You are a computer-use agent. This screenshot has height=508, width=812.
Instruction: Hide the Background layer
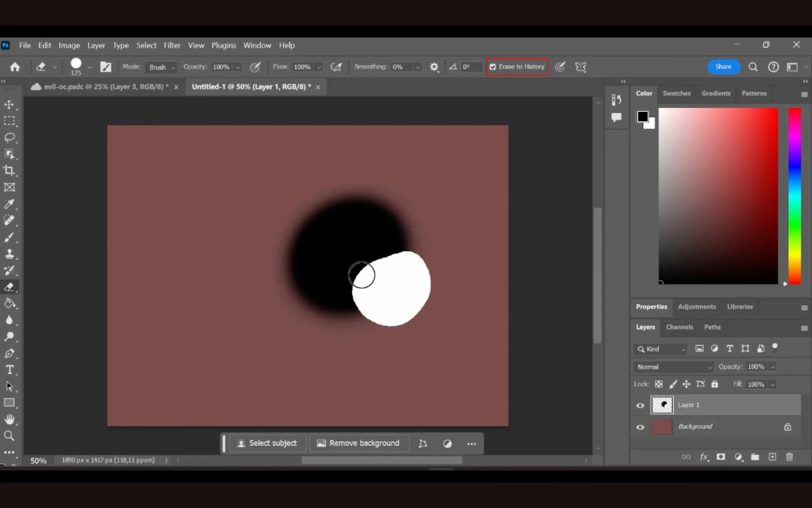point(640,427)
